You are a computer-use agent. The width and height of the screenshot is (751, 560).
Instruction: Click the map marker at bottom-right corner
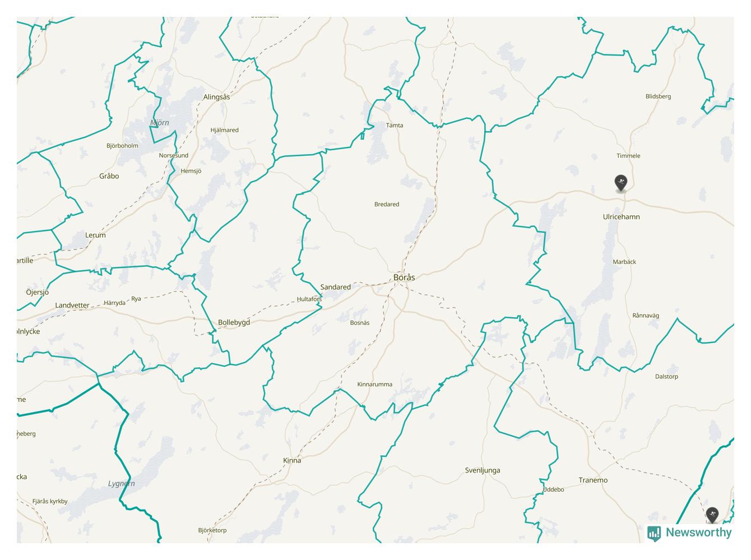[712, 515]
